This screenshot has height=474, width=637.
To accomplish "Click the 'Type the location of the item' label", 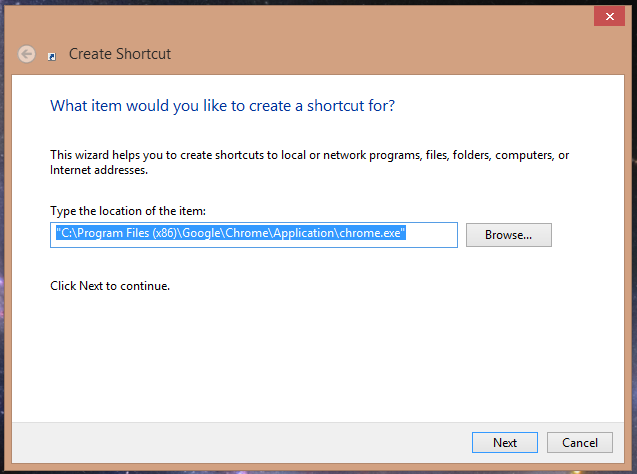I will (127, 211).
